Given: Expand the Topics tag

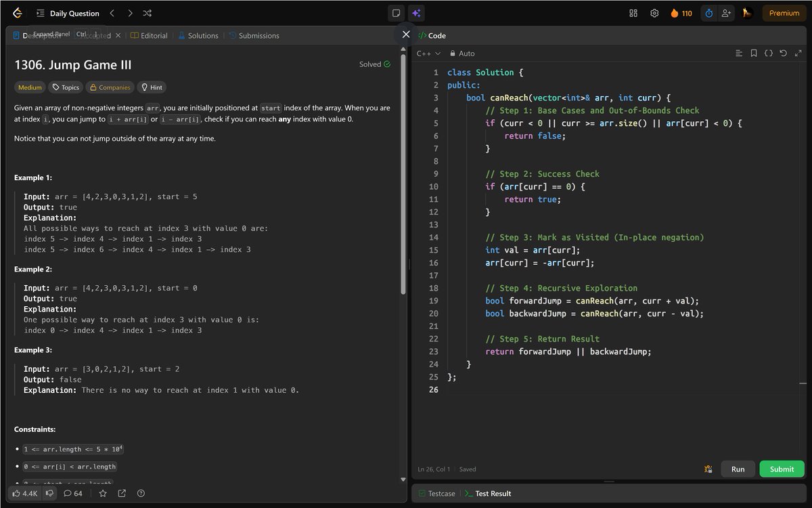Looking at the screenshot, I should click(x=66, y=87).
